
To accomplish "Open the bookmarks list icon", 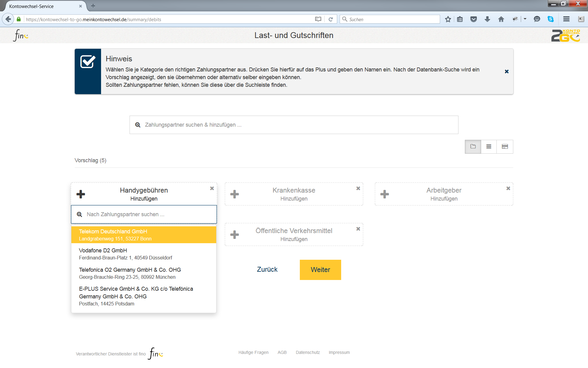I will (460, 19).
